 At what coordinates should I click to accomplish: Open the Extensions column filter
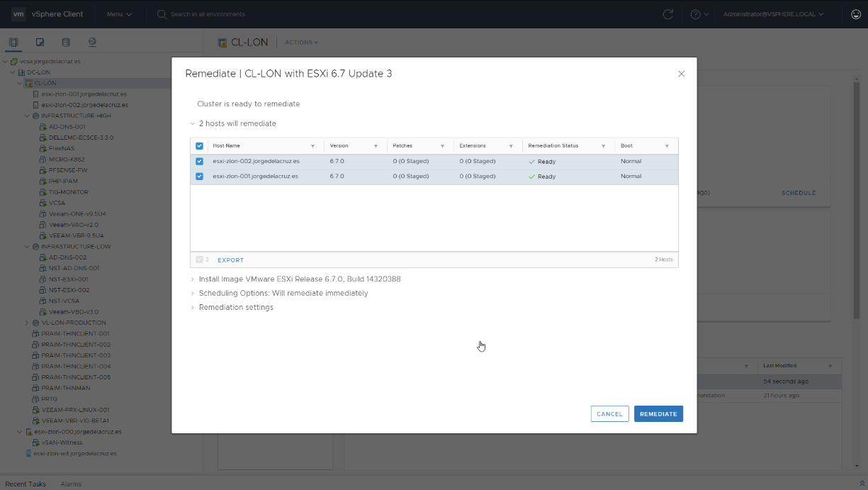[512, 146]
